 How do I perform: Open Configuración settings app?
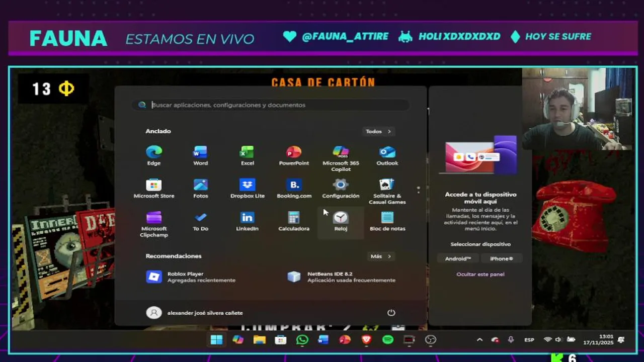click(341, 189)
